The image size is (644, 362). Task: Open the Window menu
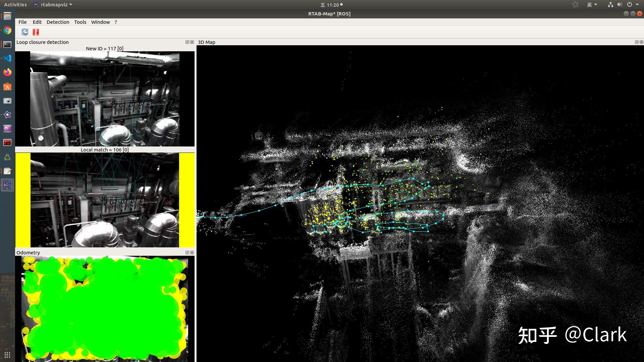point(100,22)
